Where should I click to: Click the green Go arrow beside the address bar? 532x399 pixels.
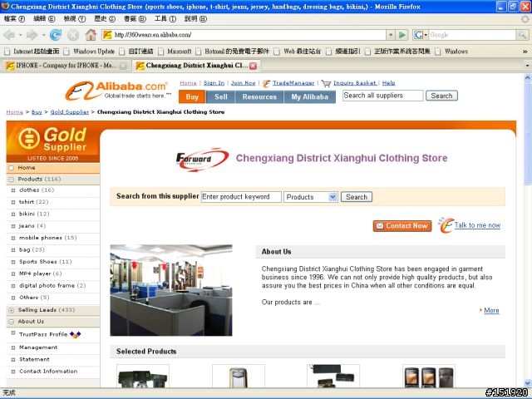(401, 35)
